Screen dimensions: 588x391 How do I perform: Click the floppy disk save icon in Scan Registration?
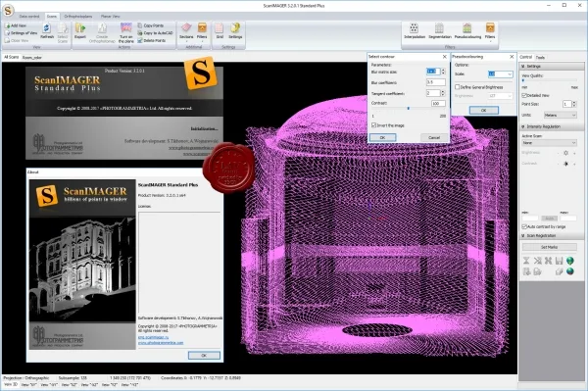[x=560, y=261]
